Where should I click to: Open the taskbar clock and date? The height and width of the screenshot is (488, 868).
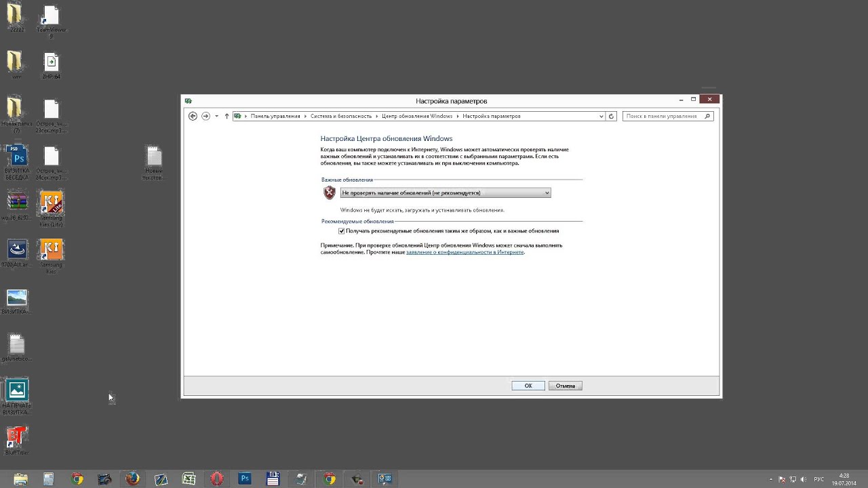[844, 479]
